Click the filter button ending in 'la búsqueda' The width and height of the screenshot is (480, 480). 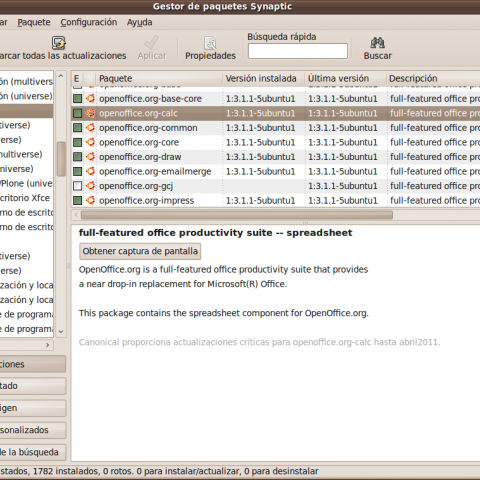point(32,452)
